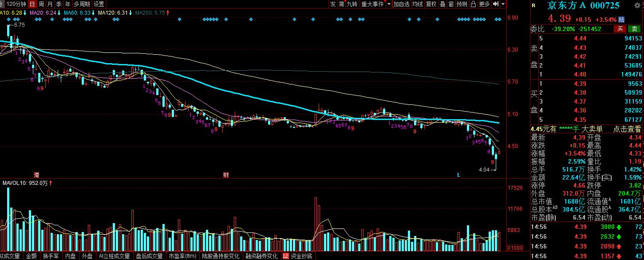Select the AI立桩成交量 indicator tab
The image size is (644, 260).
[x=114, y=256]
